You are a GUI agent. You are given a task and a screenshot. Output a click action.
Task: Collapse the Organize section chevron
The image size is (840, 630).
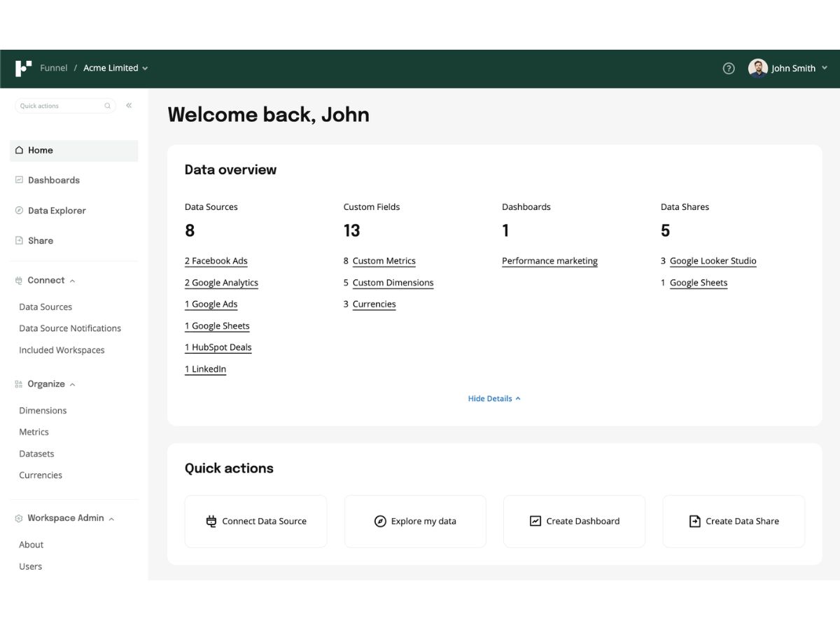73,384
